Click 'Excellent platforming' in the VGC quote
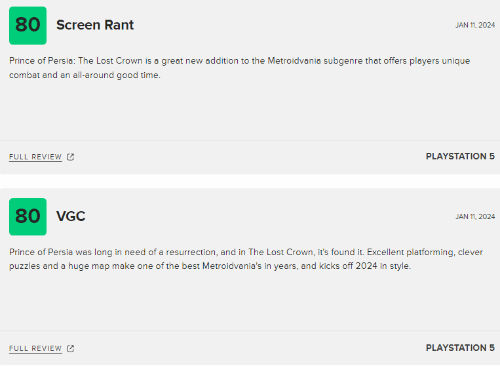500x366 pixels. pyautogui.click(x=411, y=252)
